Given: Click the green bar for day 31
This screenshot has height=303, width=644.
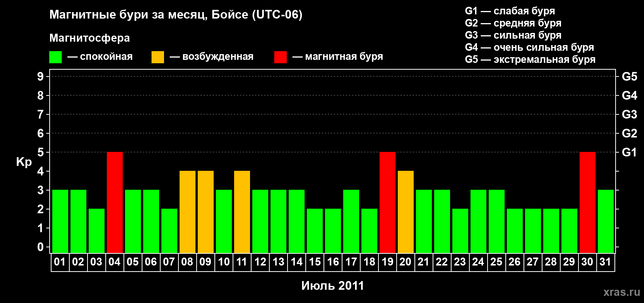Looking at the screenshot, I should click(606, 222).
